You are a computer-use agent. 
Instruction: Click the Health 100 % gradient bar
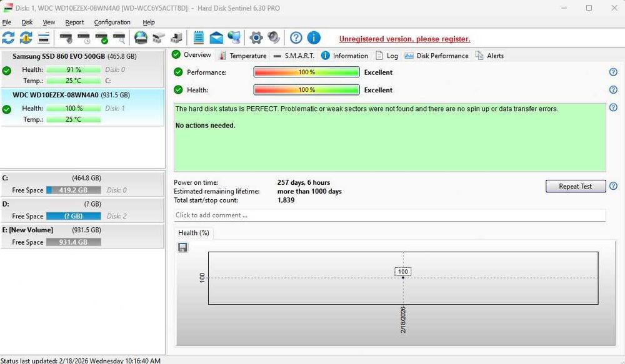click(x=306, y=90)
